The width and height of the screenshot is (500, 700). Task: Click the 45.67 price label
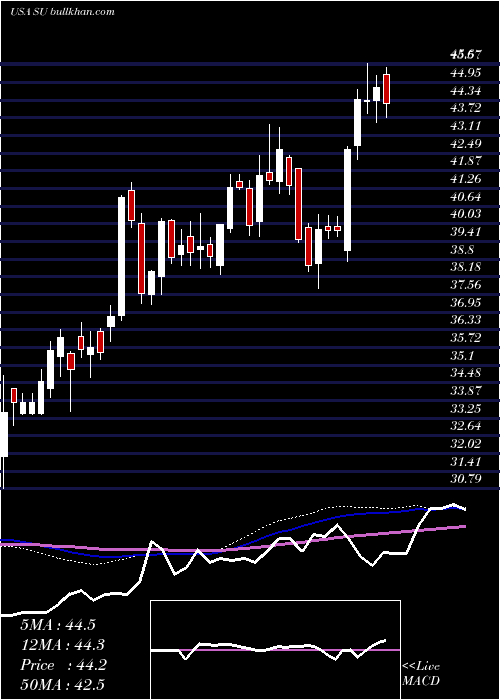coord(466,55)
